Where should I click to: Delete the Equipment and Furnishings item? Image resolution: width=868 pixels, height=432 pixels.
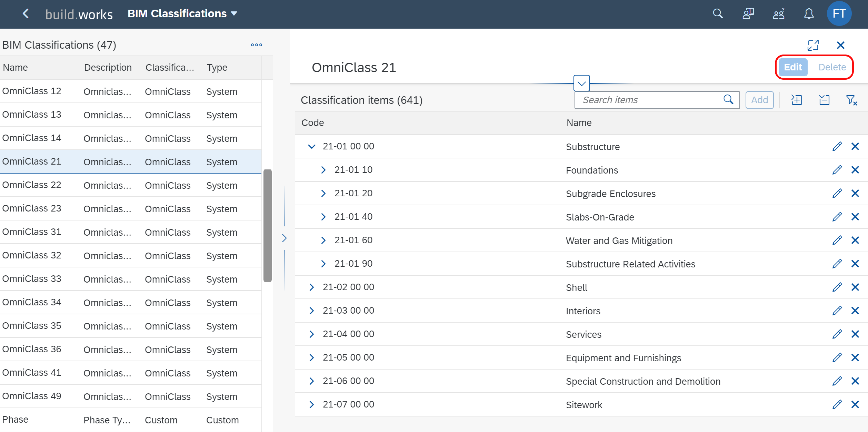[855, 357]
